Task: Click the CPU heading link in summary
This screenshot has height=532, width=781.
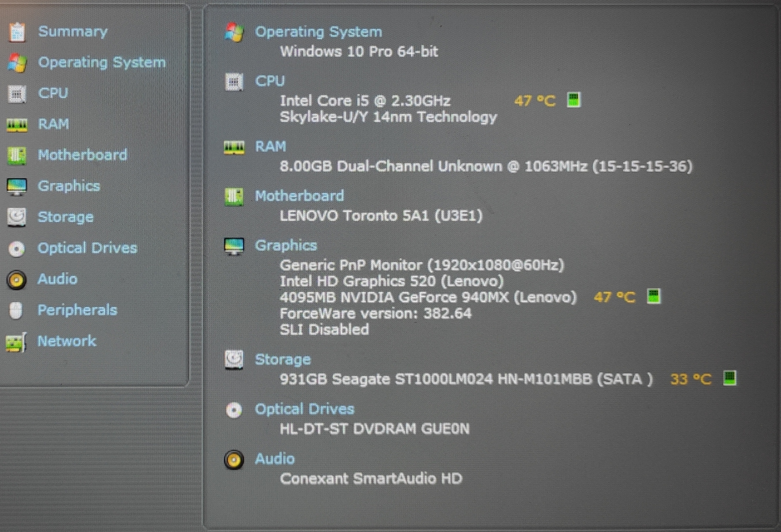Action: [270, 81]
